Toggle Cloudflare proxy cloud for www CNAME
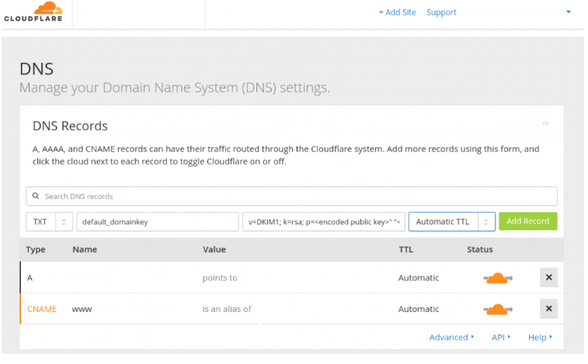This screenshot has height=364, width=588. pos(498,309)
